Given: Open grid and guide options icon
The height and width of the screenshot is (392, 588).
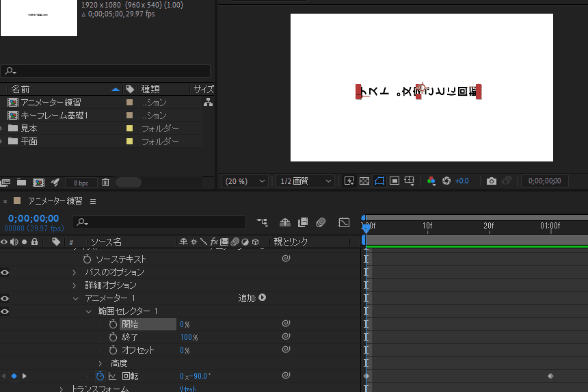Looking at the screenshot, I should point(409,181).
